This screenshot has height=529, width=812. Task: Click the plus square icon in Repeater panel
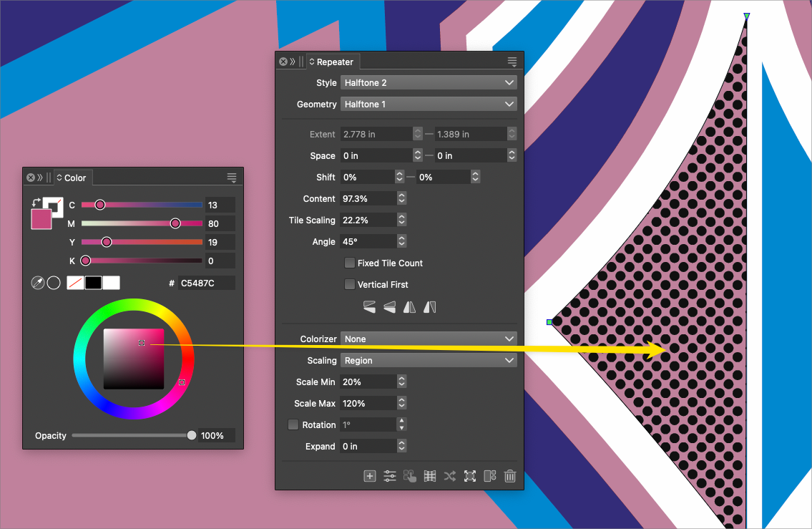(x=369, y=476)
